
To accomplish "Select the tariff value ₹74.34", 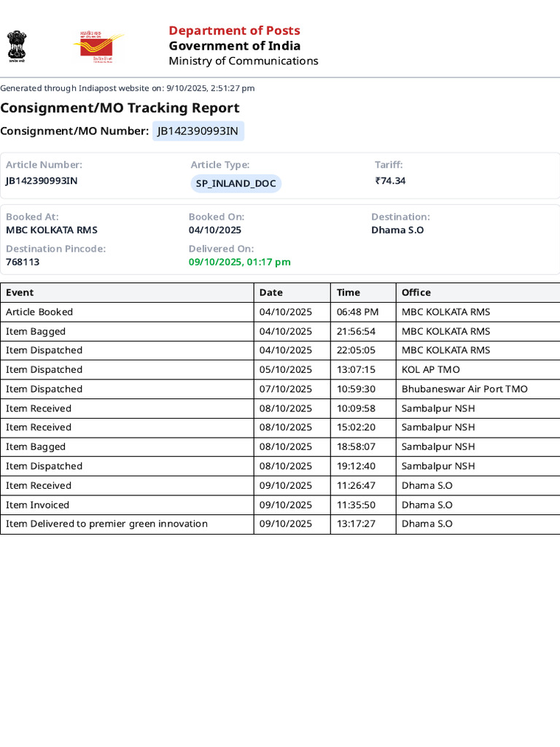I will coord(390,181).
